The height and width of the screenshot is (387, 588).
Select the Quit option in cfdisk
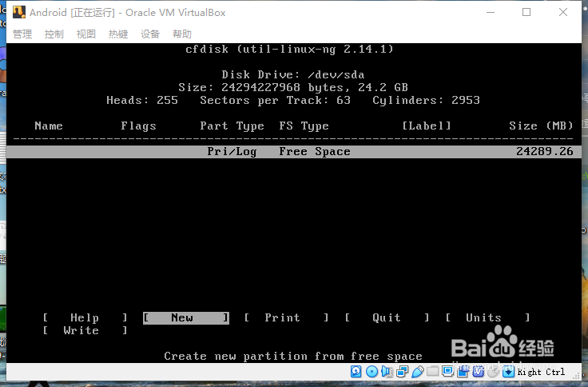click(x=387, y=318)
